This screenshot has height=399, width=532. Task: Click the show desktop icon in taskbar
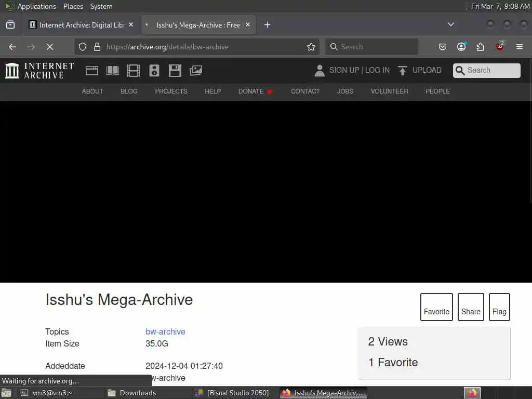pos(6,393)
